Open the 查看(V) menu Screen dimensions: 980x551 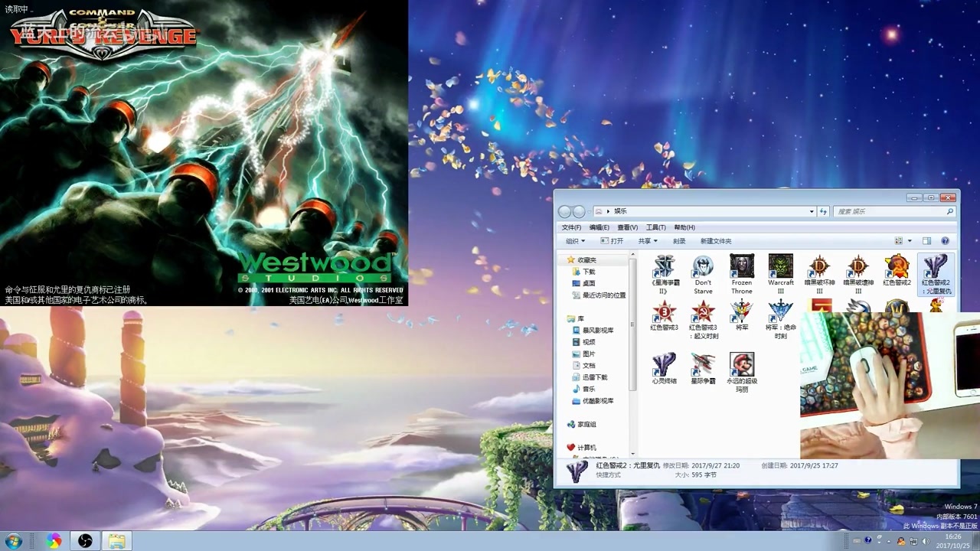(x=628, y=227)
